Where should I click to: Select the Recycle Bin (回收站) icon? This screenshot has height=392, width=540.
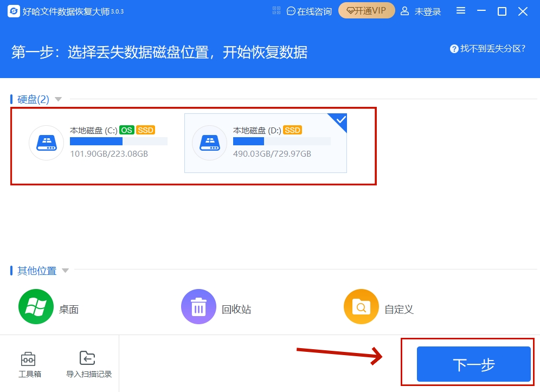pyautogui.click(x=198, y=306)
